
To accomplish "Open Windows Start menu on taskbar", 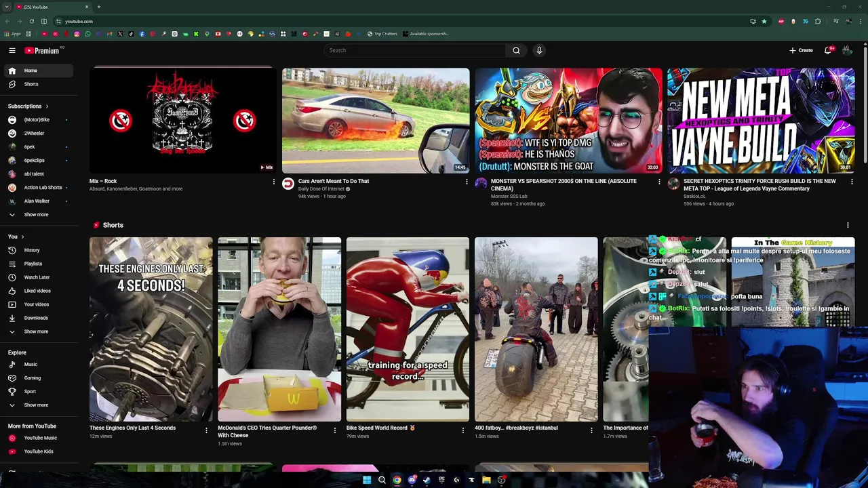I will (x=367, y=480).
